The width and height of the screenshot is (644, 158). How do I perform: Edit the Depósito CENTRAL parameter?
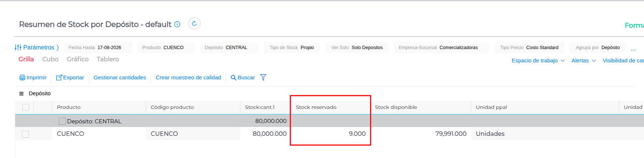(x=229, y=48)
